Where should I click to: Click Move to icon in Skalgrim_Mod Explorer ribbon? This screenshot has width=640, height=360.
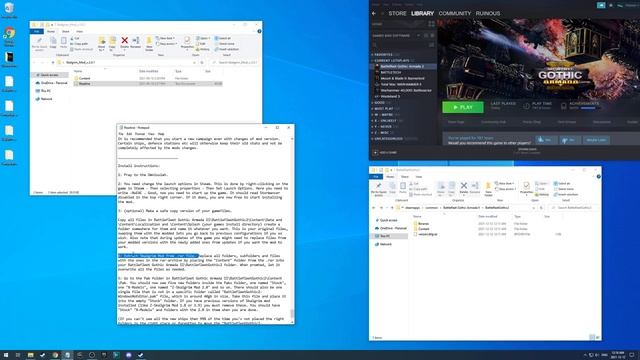[102, 43]
